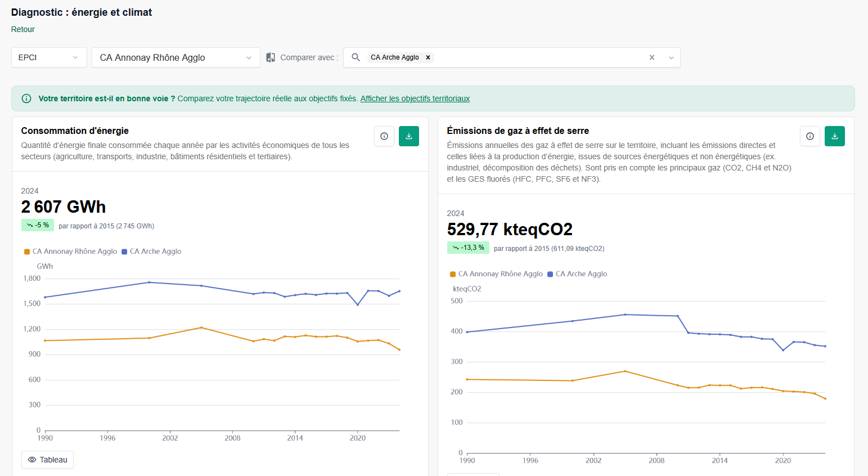Open info for Émissions de gaz card
This screenshot has width=868, height=476.
click(810, 136)
